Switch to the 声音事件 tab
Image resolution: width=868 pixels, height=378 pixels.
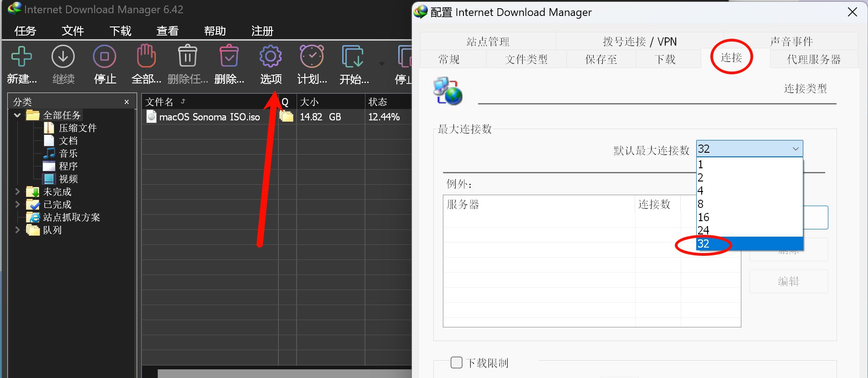(791, 41)
